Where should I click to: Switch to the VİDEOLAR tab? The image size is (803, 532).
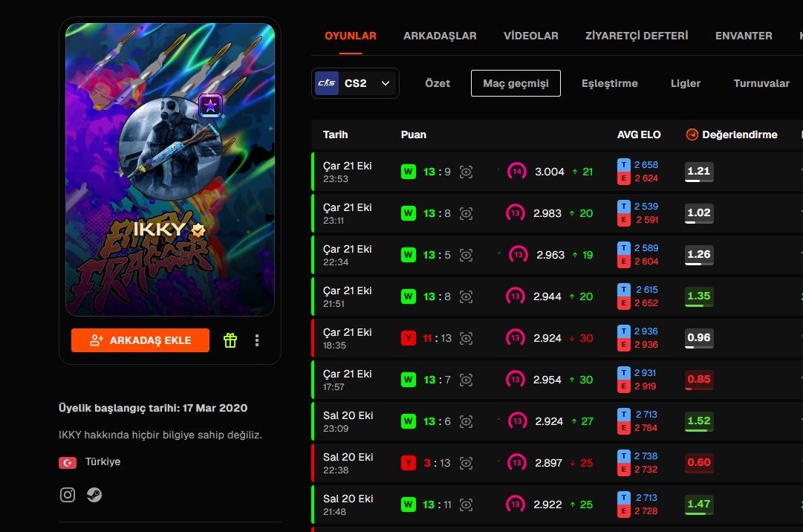pyautogui.click(x=530, y=36)
